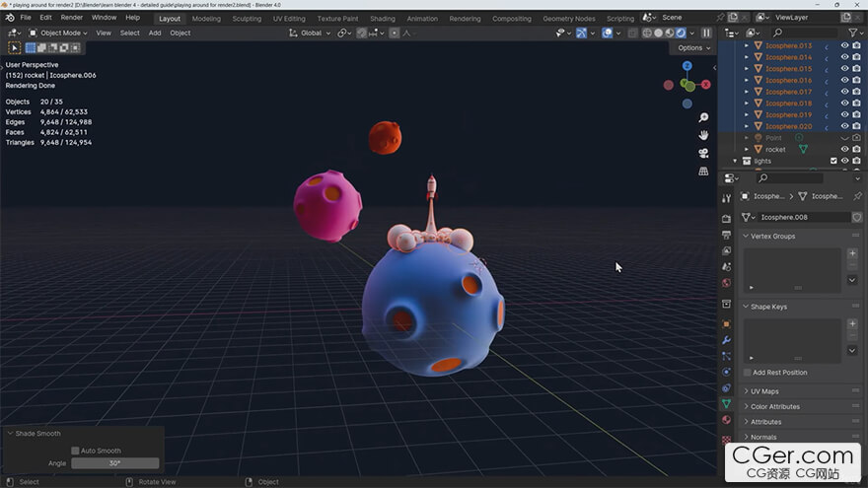
Task: Add a new vertex group with plus button
Action: pos(852,253)
